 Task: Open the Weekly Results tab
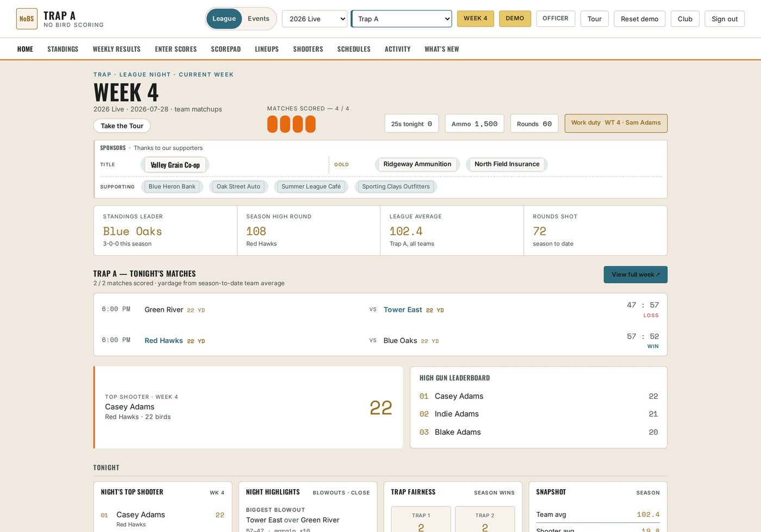116,49
